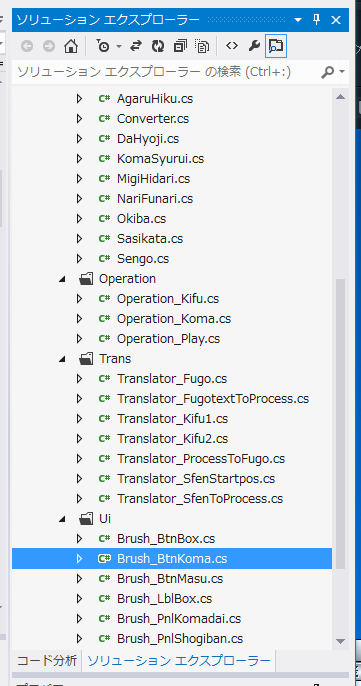Switch to the ソリューション エクスプローラー bottom tab

pos(179,660)
